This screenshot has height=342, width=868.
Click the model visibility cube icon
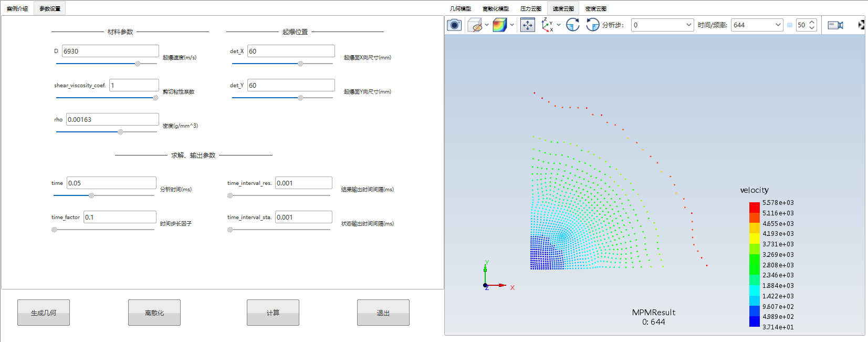click(x=475, y=25)
